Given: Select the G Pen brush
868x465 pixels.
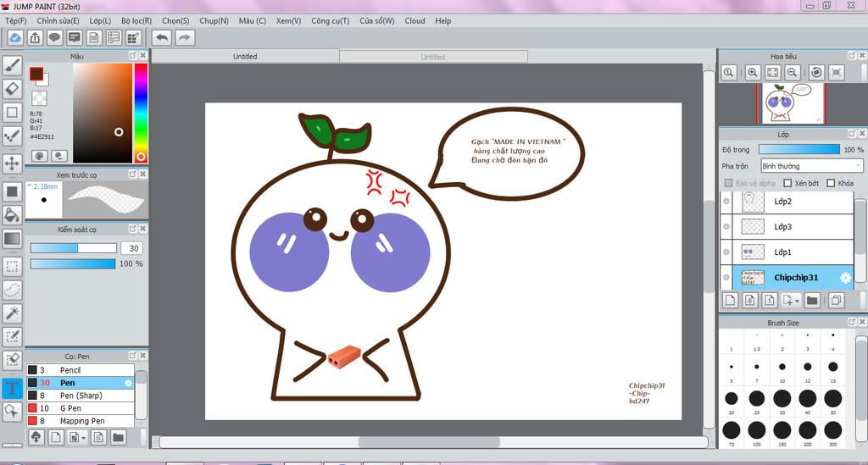Looking at the screenshot, I should [81, 408].
